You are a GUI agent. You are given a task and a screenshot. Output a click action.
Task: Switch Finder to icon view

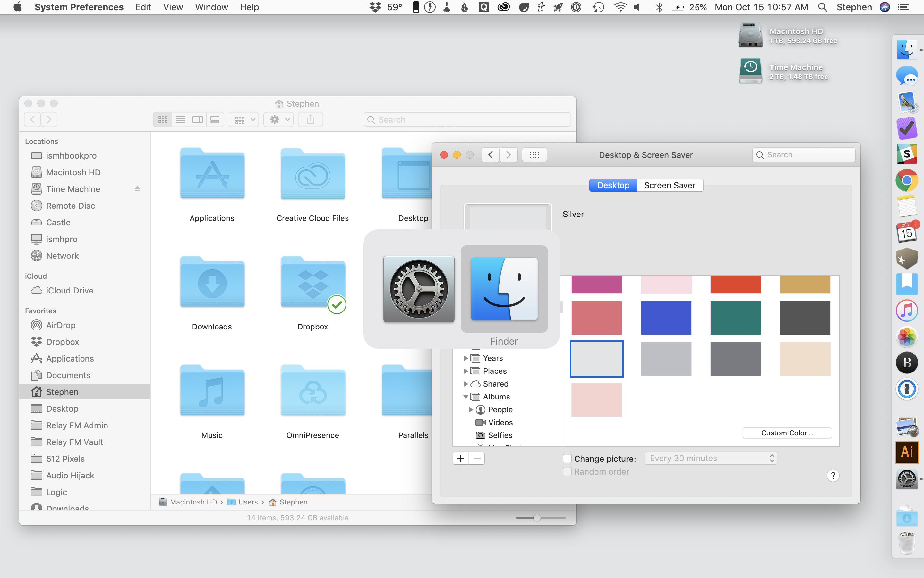(x=163, y=120)
